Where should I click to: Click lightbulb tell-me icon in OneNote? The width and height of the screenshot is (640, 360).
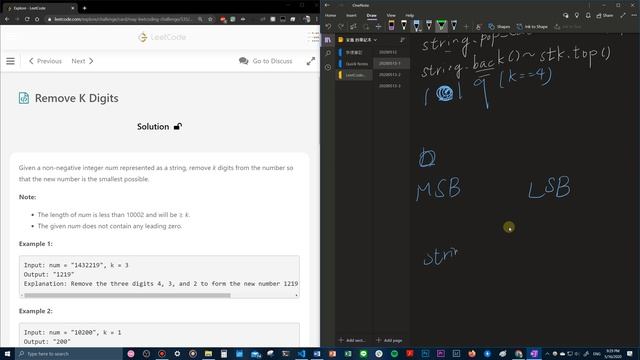(577, 16)
